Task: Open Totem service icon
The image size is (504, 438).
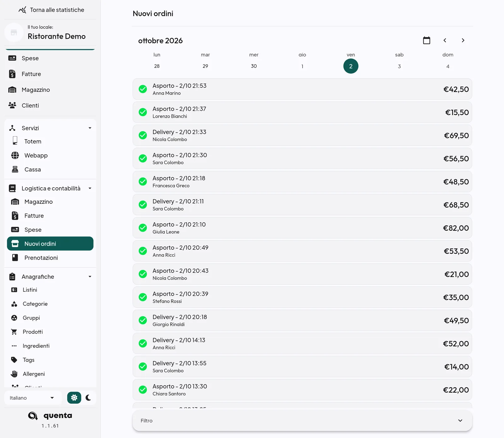Action: point(15,141)
